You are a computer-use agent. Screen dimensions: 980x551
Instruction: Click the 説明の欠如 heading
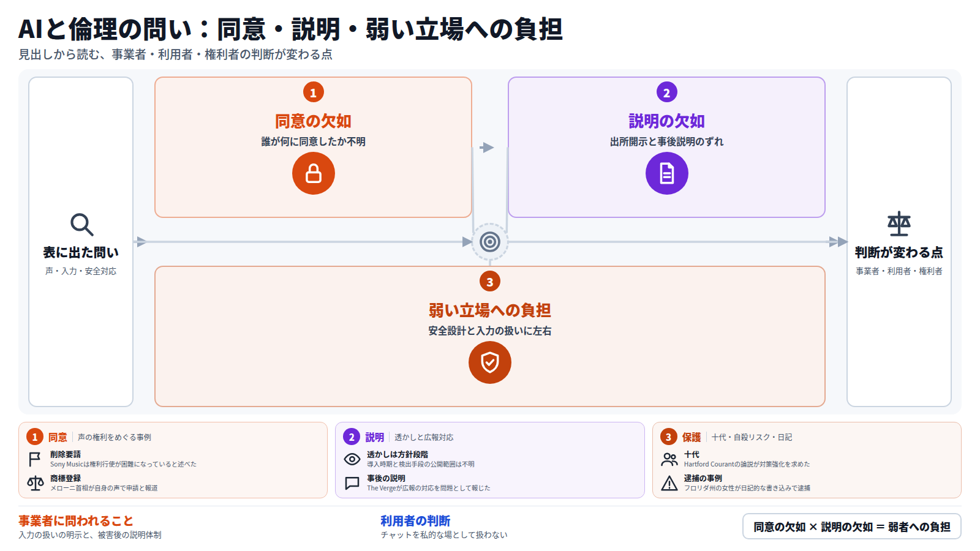coord(667,121)
